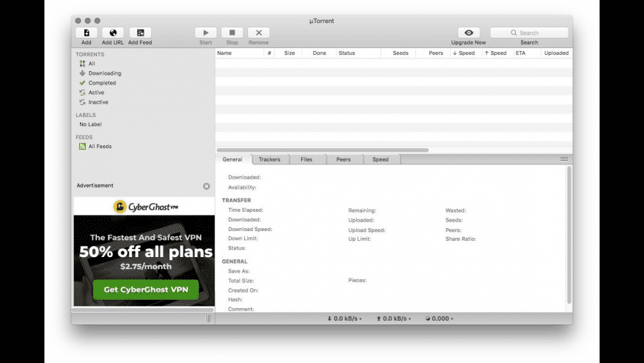Sort by download Speed column header
Image resolution: width=644 pixels, height=363 pixels.
pos(466,53)
